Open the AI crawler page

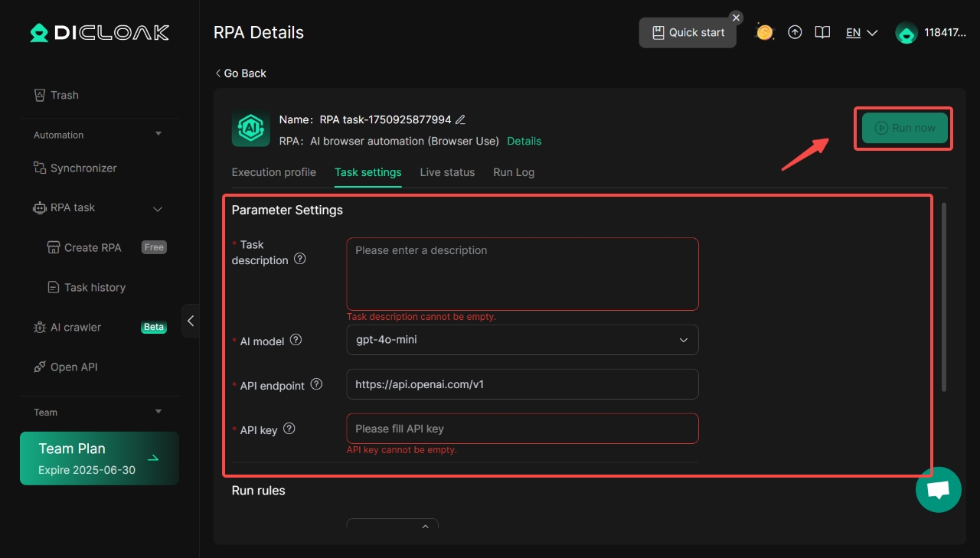[67, 327]
